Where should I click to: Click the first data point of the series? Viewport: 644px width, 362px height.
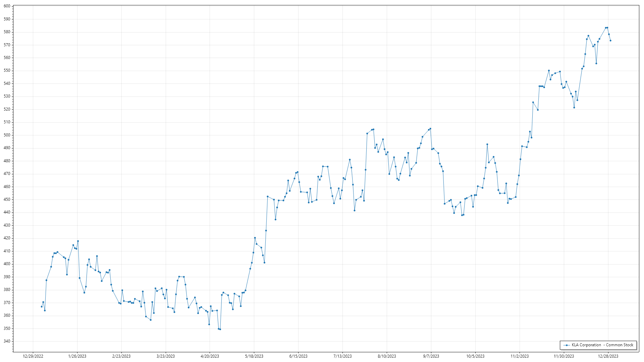coord(42,307)
